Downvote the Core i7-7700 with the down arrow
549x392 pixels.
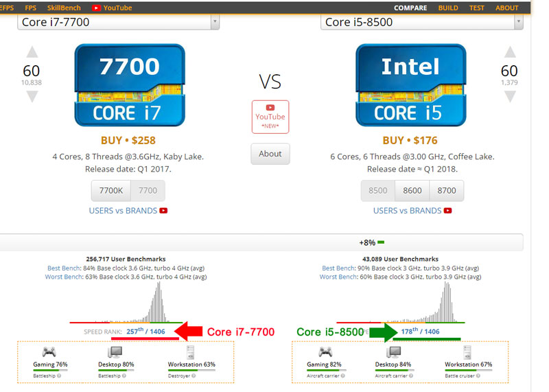point(32,96)
